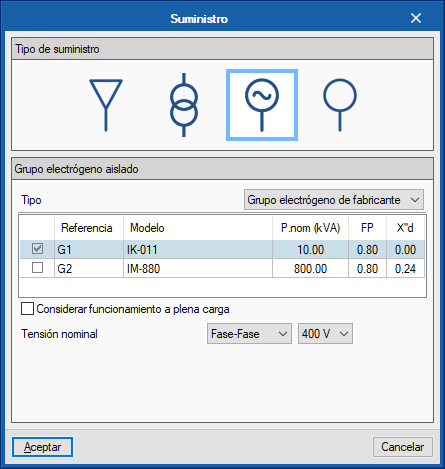
Task: Check the G2 generator checkbox
Action: coord(37,268)
